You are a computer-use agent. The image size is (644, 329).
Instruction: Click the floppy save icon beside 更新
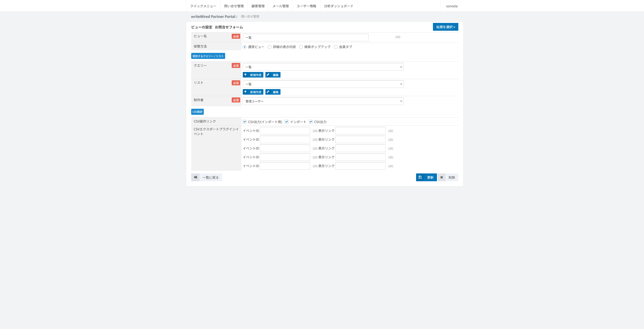click(x=420, y=177)
